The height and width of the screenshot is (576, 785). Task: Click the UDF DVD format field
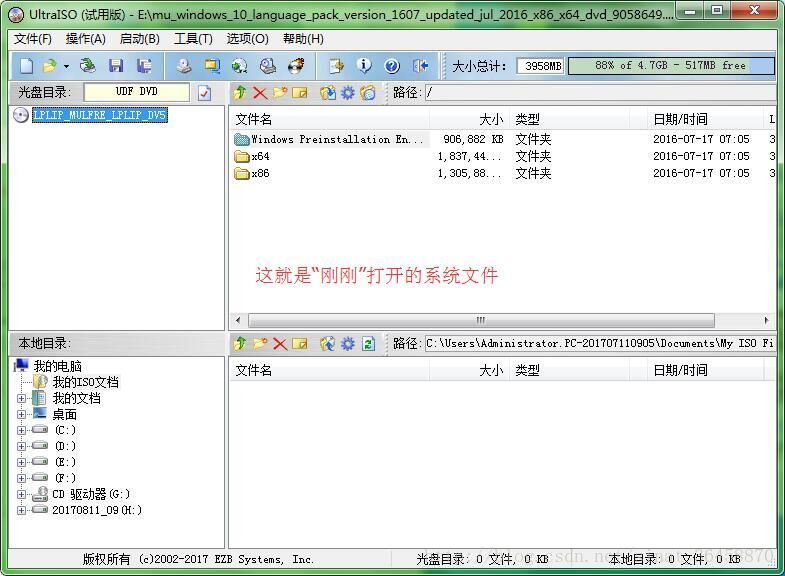[x=137, y=92]
